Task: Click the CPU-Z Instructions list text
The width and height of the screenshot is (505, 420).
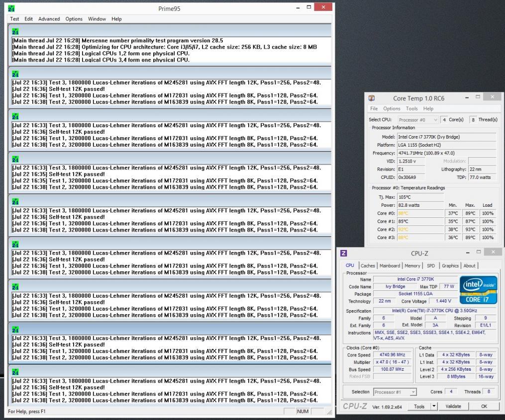Action: coord(434,336)
